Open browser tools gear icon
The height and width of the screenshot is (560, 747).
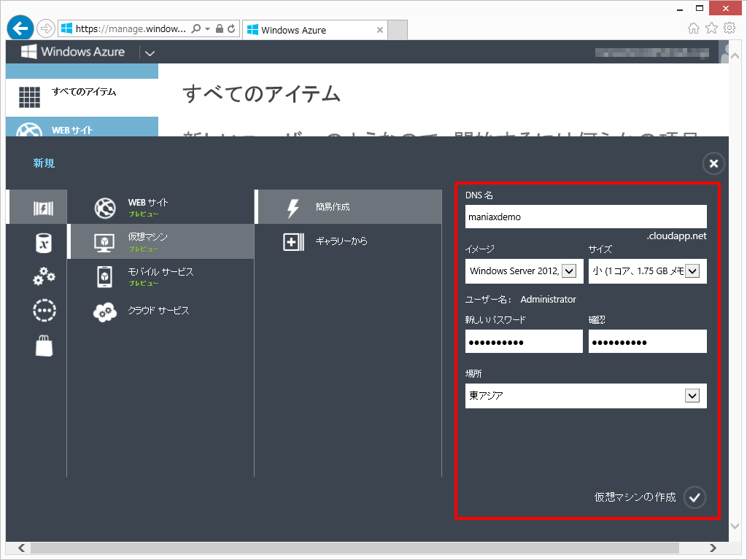point(729,28)
